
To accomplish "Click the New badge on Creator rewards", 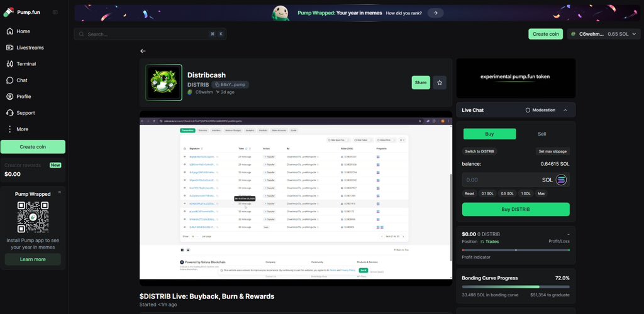I will 55,165.
